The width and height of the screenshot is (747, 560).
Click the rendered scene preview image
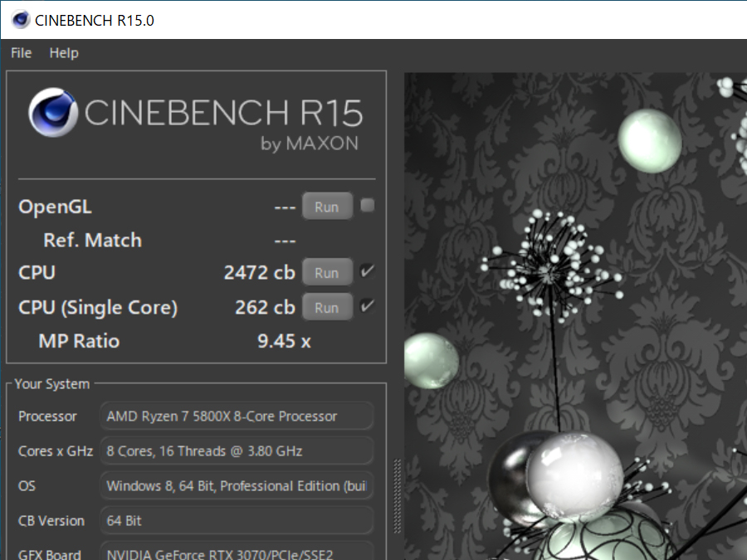coord(573,315)
